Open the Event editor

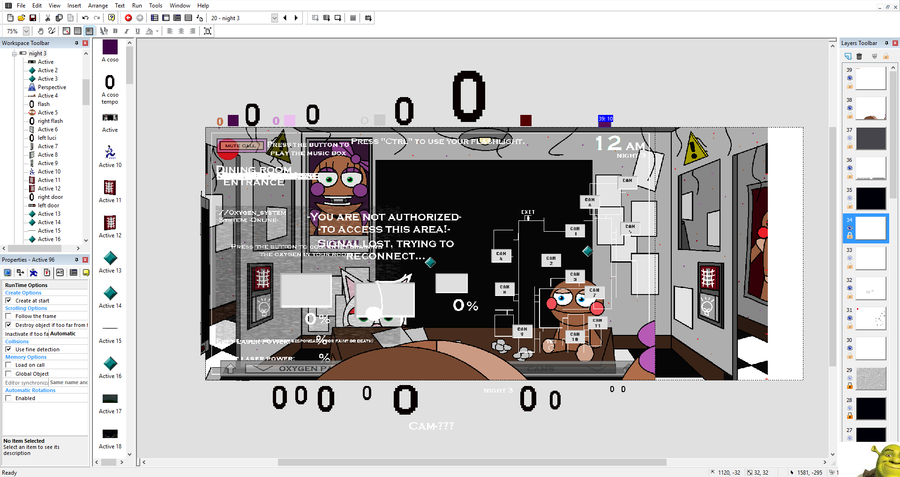point(177,18)
